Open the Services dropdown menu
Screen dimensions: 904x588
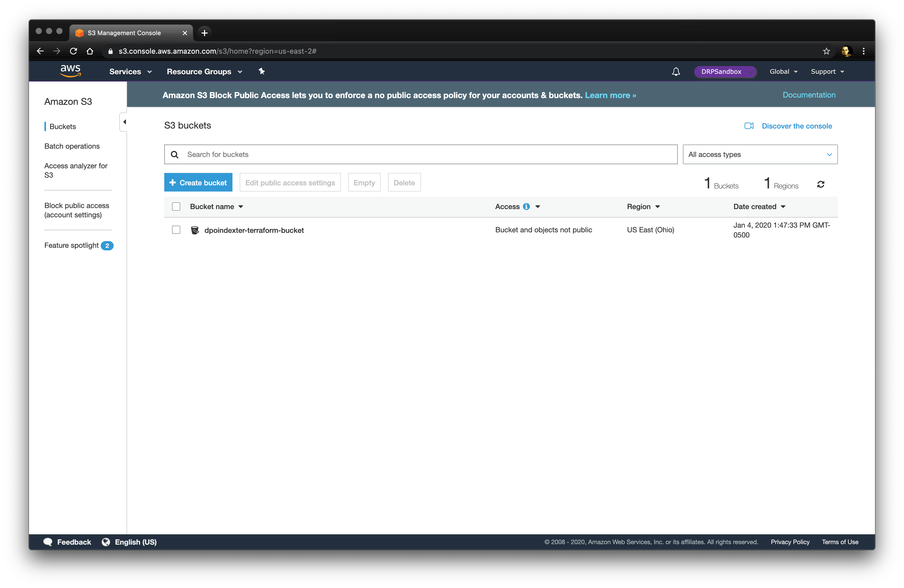click(x=130, y=72)
